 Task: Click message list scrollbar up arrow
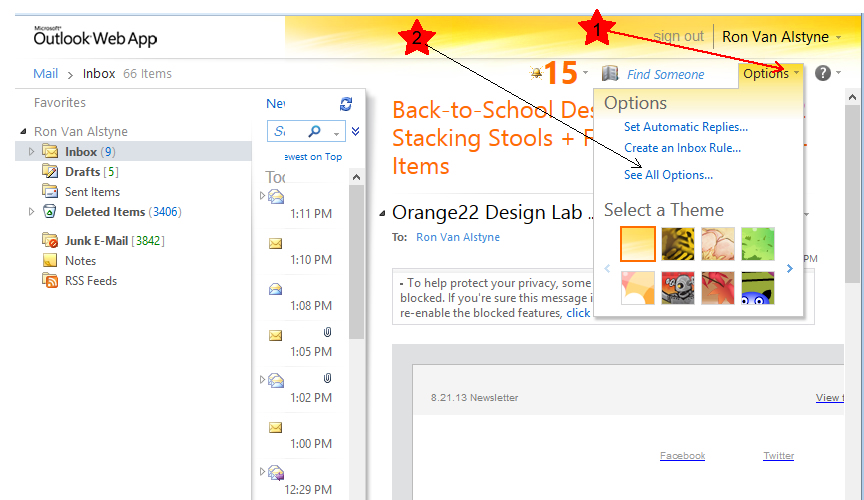click(x=357, y=177)
